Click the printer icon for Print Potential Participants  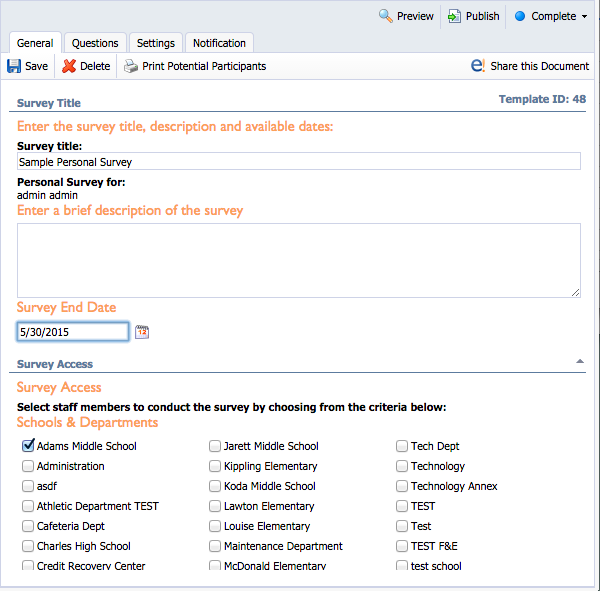131,66
